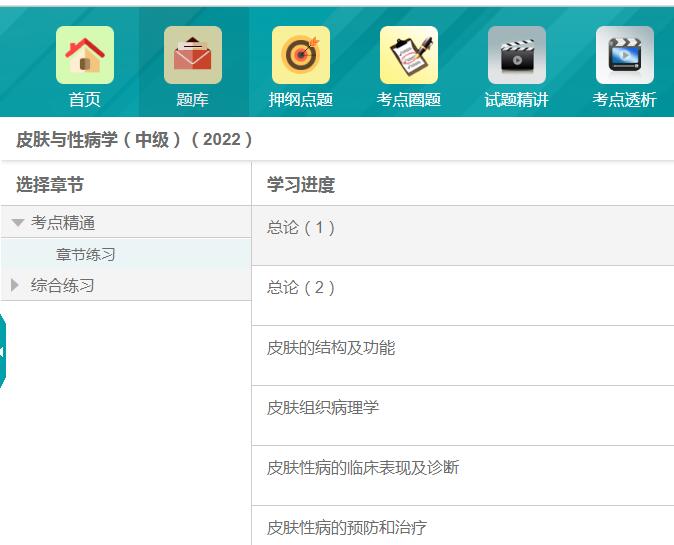Select 考点精通 tree item

click(x=63, y=223)
